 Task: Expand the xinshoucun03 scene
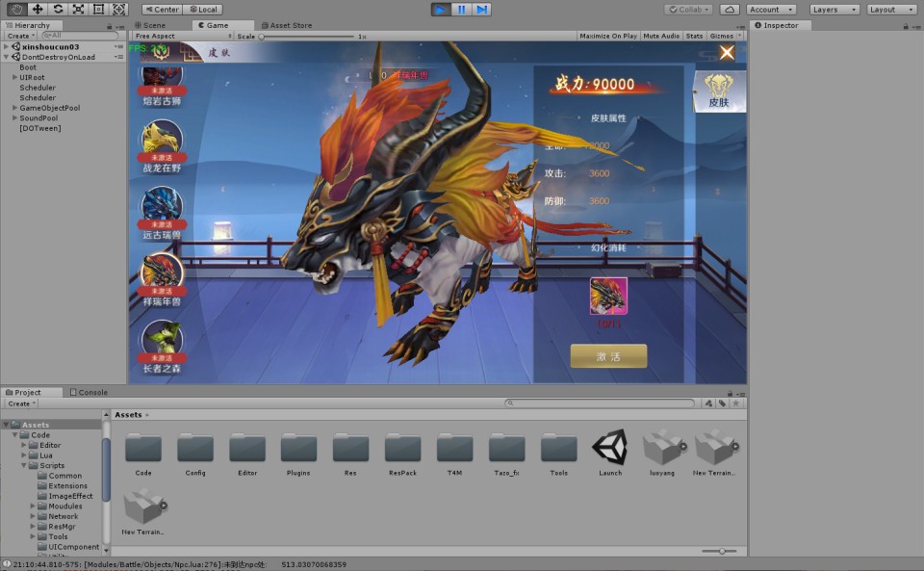coord(6,46)
